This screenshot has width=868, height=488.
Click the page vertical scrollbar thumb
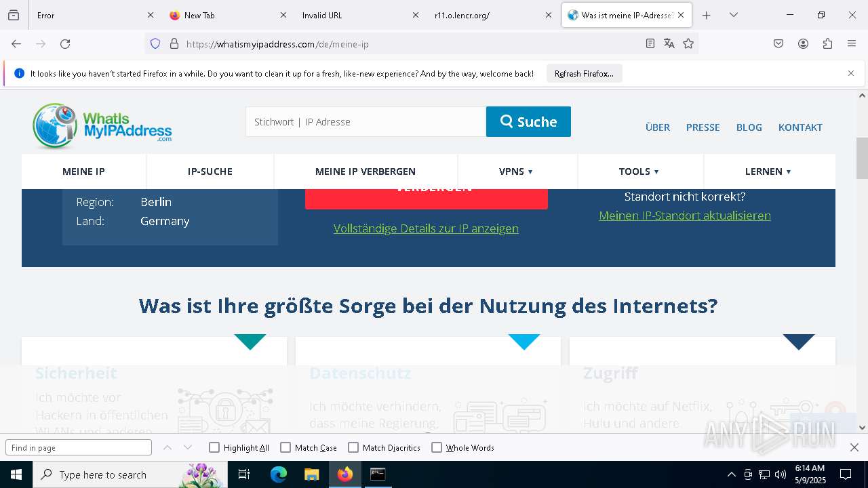[862, 157]
